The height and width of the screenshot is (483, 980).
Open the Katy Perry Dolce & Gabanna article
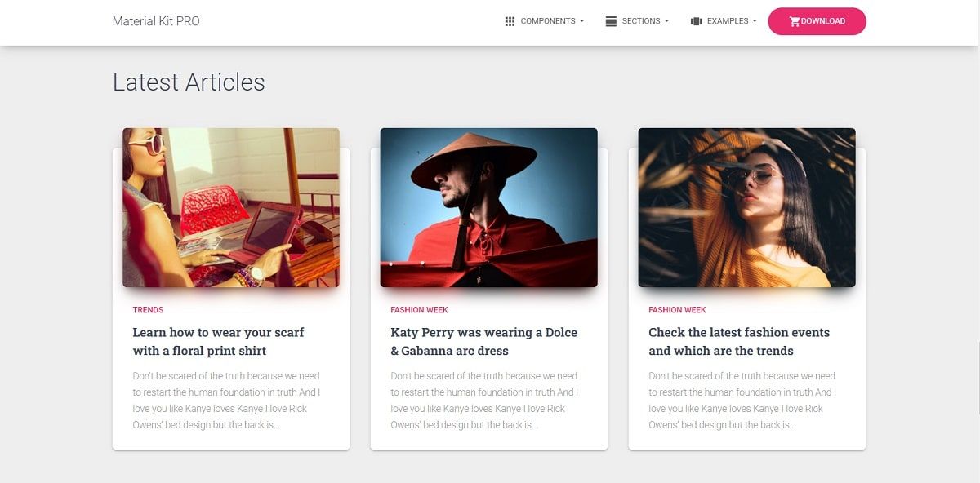click(x=483, y=340)
